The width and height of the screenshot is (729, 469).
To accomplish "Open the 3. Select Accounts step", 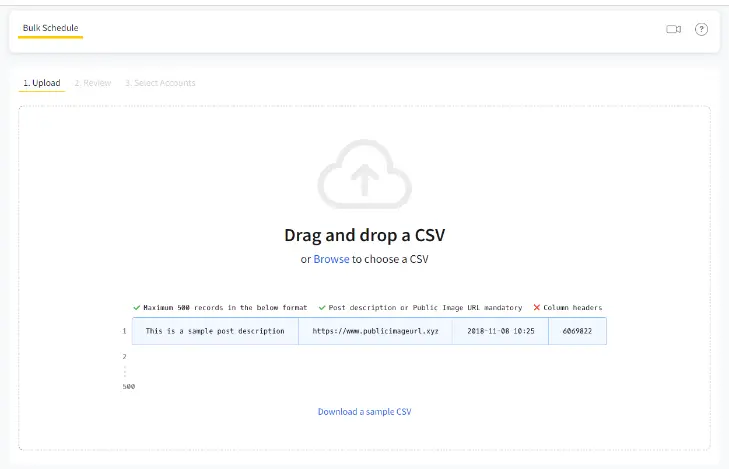I will [x=160, y=83].
